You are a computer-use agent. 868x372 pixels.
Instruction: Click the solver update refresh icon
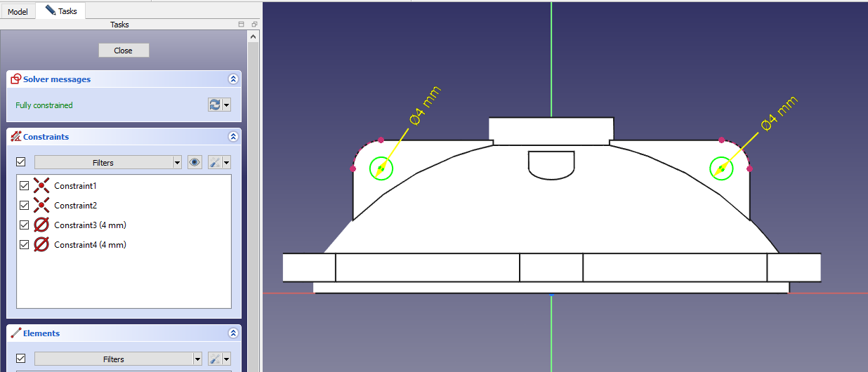(215, 105)
